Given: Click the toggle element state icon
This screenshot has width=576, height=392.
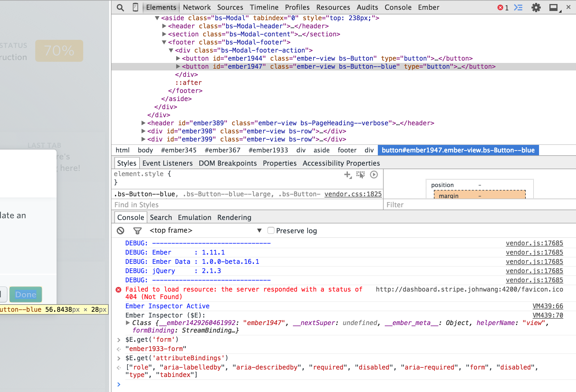Looking at the screenshot, I should pos(361,174).
